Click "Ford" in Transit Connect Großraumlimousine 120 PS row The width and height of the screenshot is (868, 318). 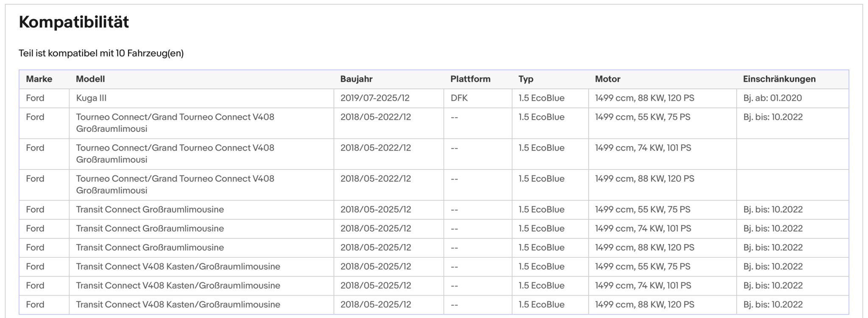(x=35, y=248)
